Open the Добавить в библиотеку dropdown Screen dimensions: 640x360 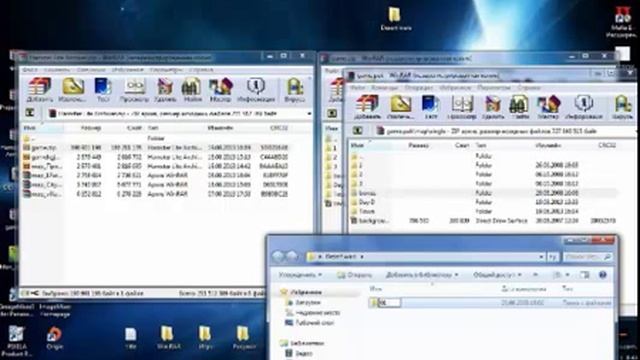click(422, 275)
